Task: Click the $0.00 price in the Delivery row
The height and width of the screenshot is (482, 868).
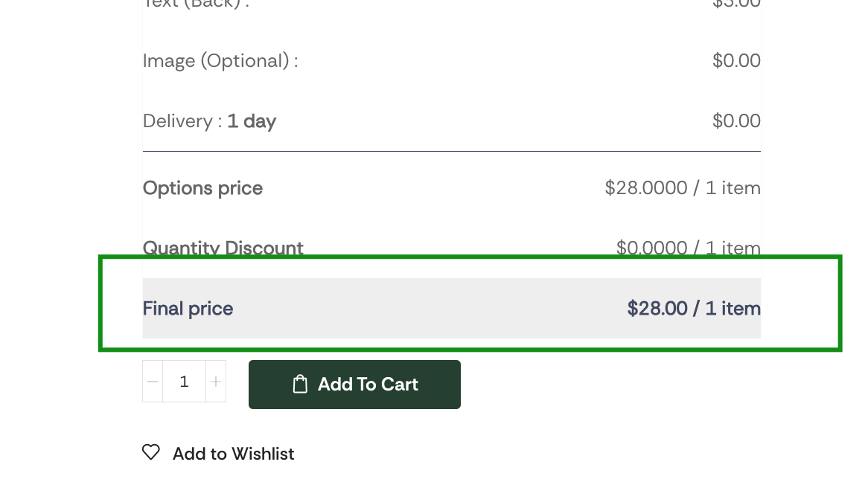Action: point(736,120)
